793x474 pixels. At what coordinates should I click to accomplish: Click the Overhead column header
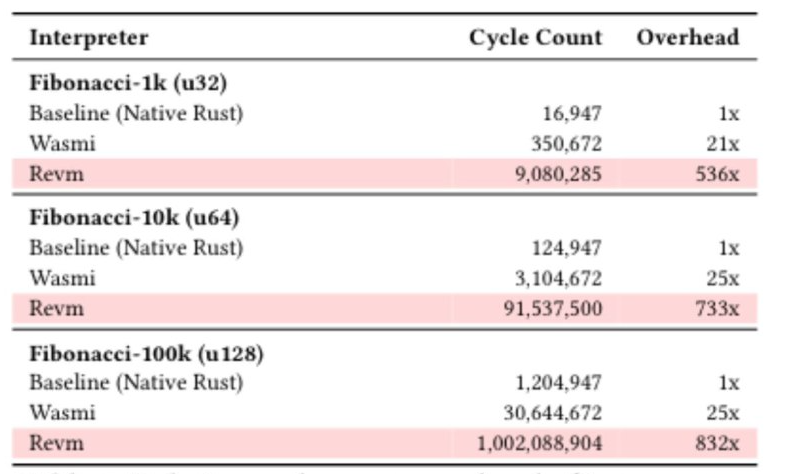(x=687, y=39)
